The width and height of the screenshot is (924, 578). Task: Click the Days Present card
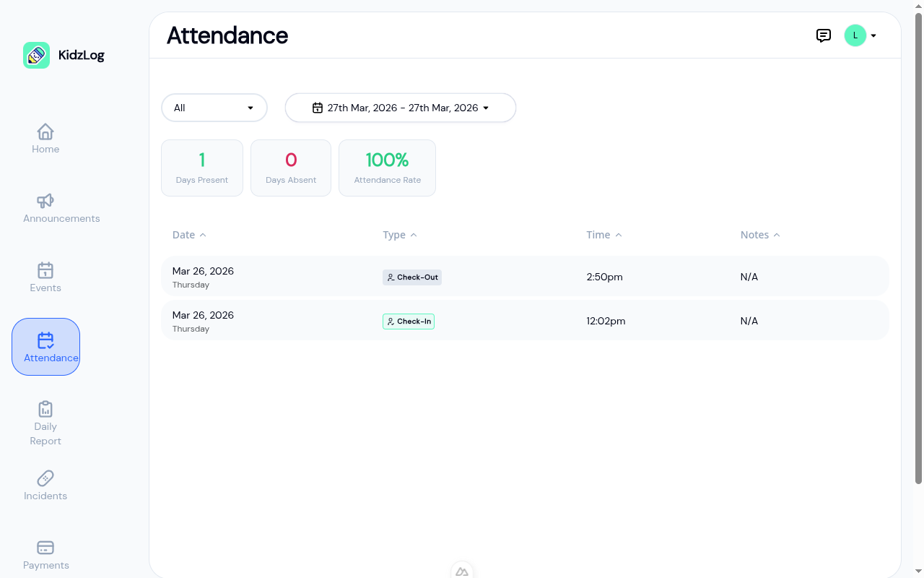pos(202,168)
